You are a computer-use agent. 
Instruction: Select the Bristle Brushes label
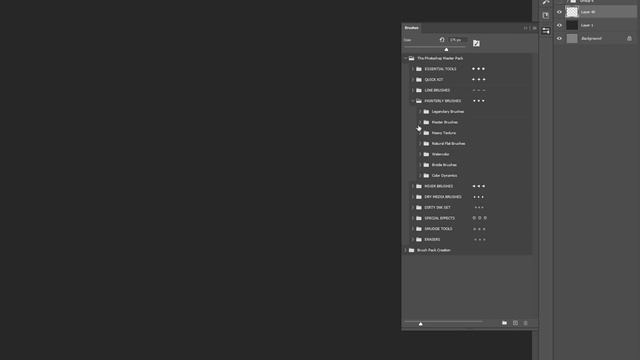pos(444,164)
